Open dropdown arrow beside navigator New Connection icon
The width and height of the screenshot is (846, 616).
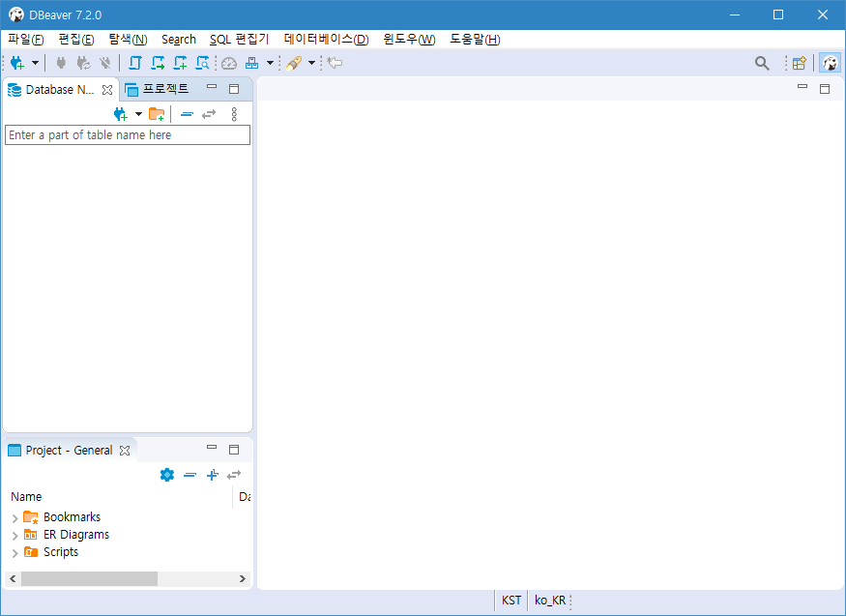[x=138, y=114]
